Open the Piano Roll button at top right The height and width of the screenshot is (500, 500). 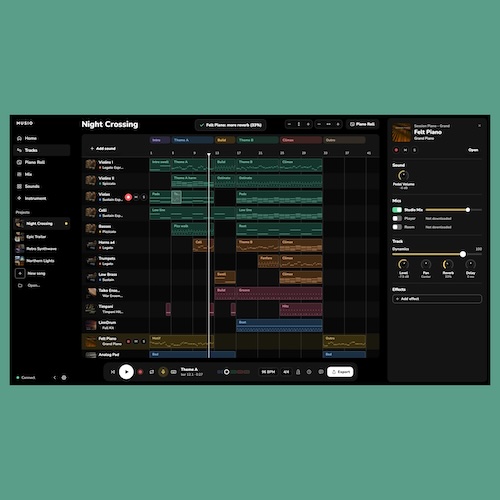[x=362, y=124]
